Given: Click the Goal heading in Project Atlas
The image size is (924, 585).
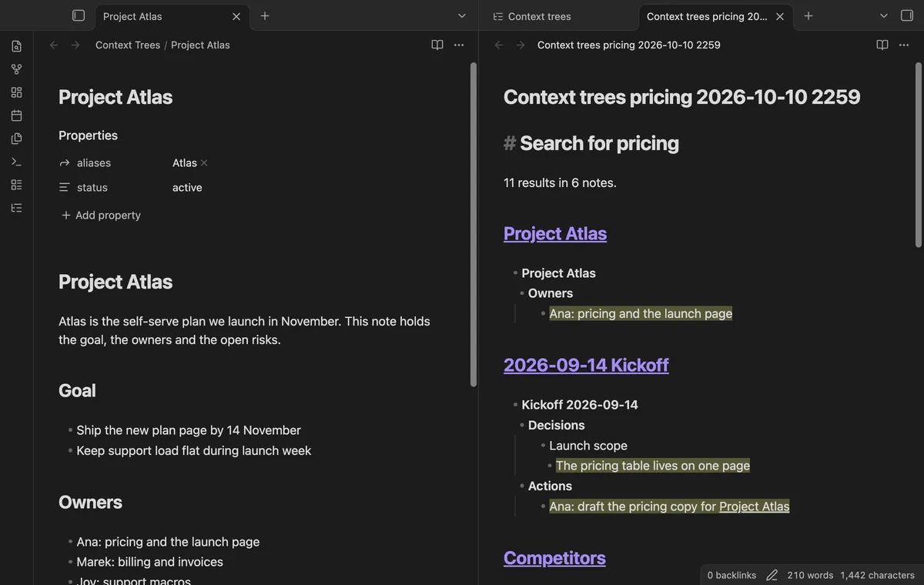Looking at the screenshot, I should tap(77, 390).
